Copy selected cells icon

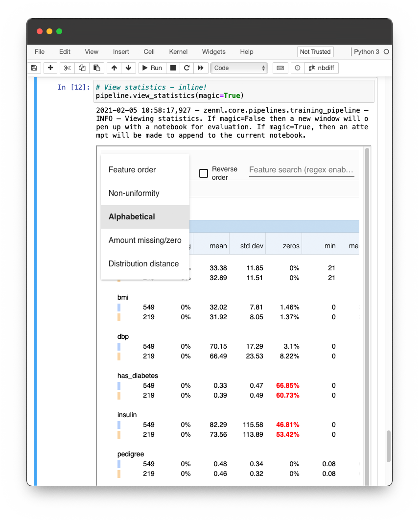click(82, 68)
